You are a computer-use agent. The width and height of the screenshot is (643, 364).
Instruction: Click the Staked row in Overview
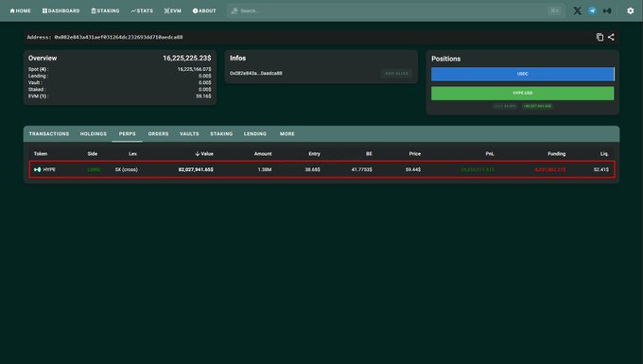[120, 90]
